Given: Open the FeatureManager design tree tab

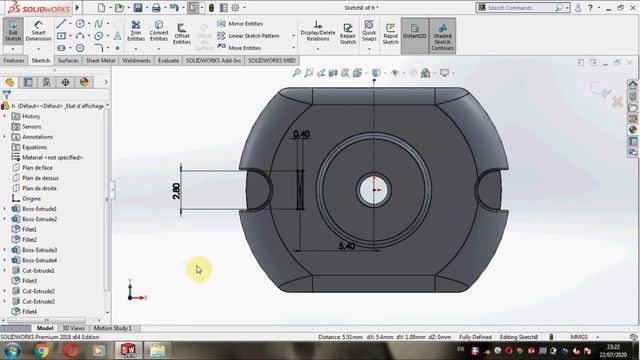Looking at the screenshot, I should click(x=9, y=82).
